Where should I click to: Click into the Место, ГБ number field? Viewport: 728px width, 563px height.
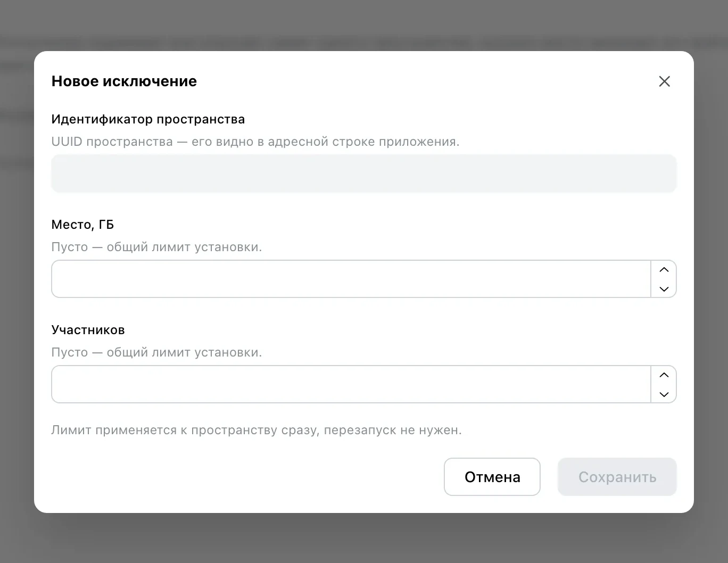pyautogui.click(x=351, y=279)
